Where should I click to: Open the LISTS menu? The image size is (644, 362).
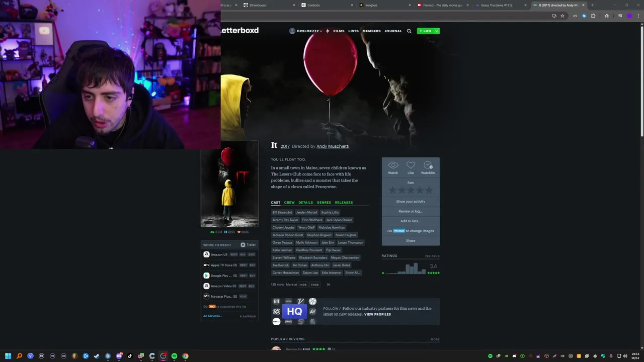coord(353,31)
